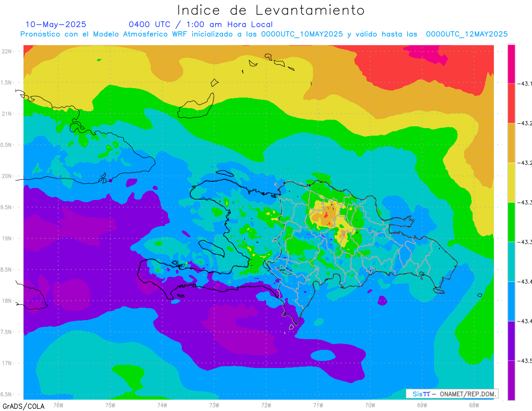The height and width of the screenshot is (411, 532).
Task: Click the "69W" longitude label
Action: click(x=422, y=404)
